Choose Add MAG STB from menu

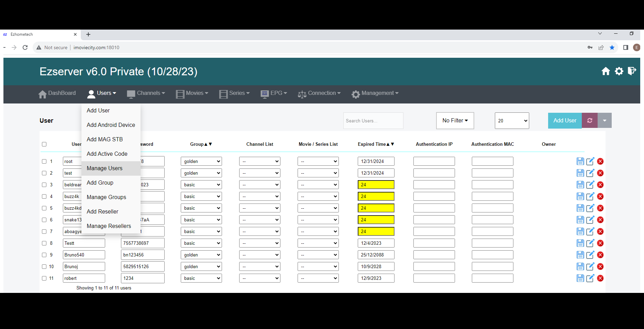tap(111, 139)
